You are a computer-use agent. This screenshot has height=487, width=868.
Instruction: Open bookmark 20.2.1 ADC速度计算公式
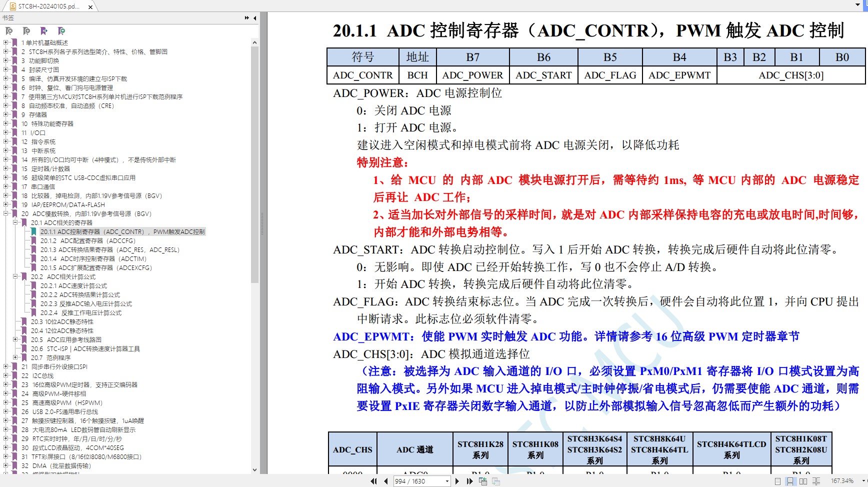pos(73,285)
